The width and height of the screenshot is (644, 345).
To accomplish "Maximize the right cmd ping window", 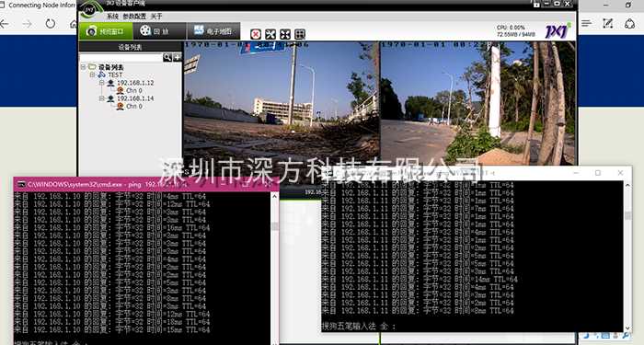I will [598, 173].
